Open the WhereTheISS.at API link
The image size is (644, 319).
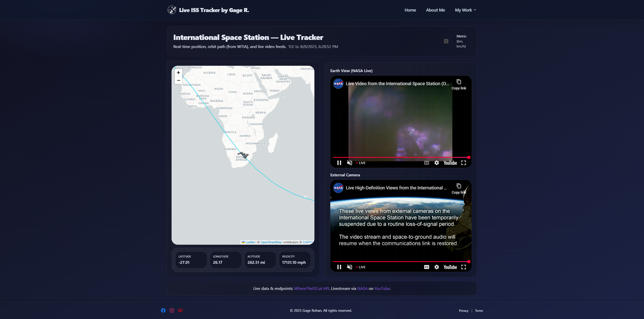312,288
